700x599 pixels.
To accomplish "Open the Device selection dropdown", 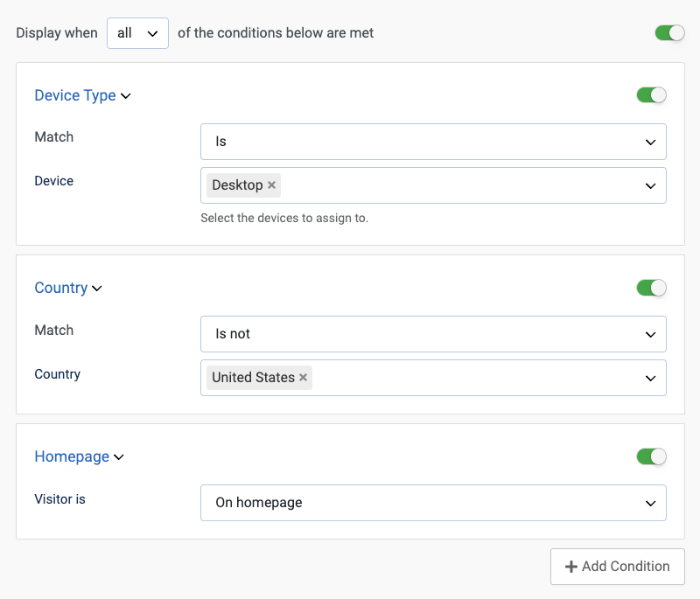I will (433, 185).
